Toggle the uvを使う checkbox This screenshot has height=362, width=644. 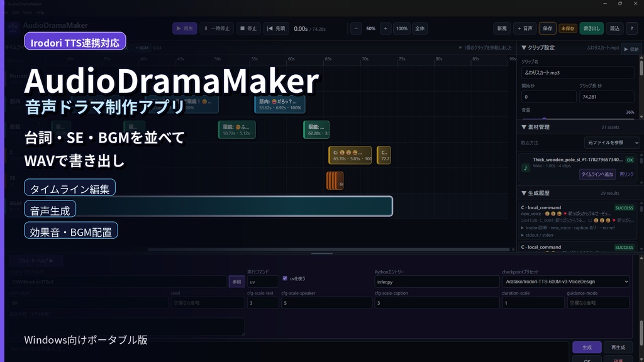click(x=285, y=278)
